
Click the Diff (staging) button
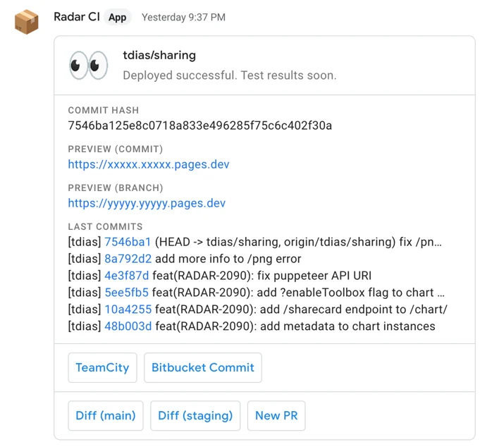[195, 415]
